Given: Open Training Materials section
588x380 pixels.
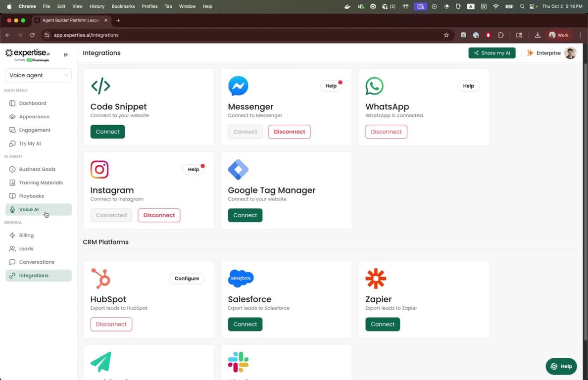Looking at the screenshot, I should (38, 183).
